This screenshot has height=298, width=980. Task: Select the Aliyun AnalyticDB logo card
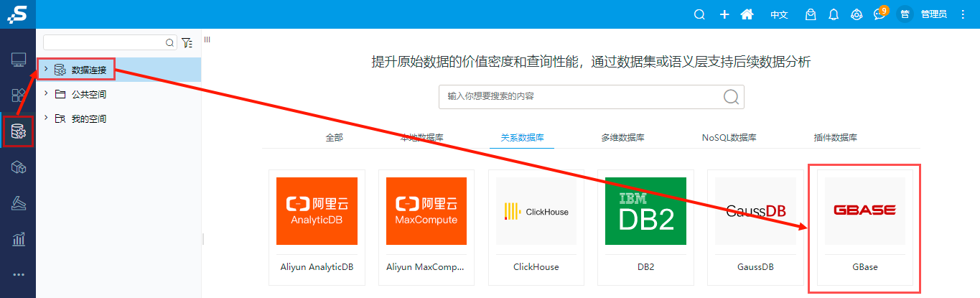pyautogui.click(x=317, y=211)
